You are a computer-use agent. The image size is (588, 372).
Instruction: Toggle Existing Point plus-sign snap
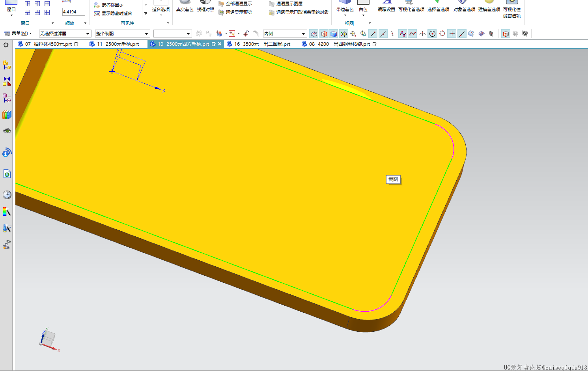(x=452, y=34)
